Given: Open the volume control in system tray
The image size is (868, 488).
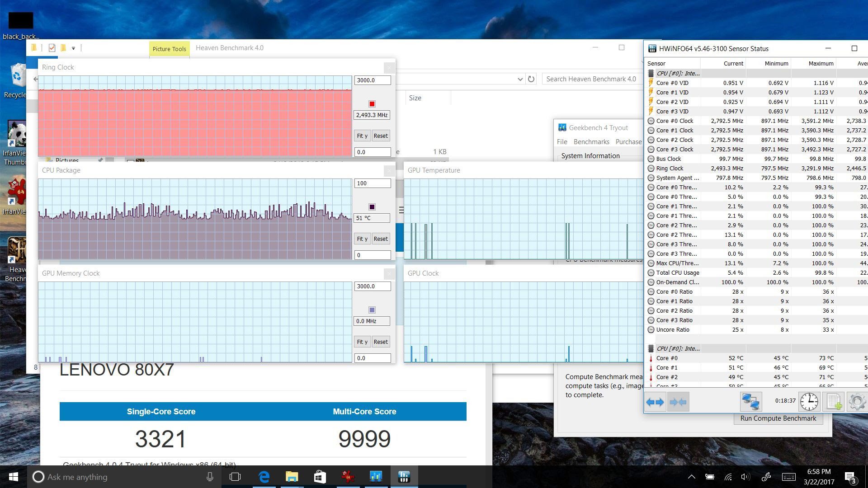Looking at the screenshot, I should [745, 477].
